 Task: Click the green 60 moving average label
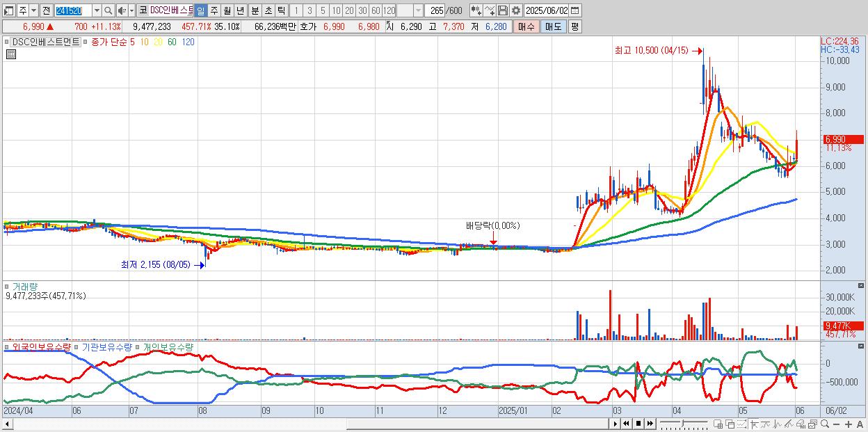[x=172, y=42]
